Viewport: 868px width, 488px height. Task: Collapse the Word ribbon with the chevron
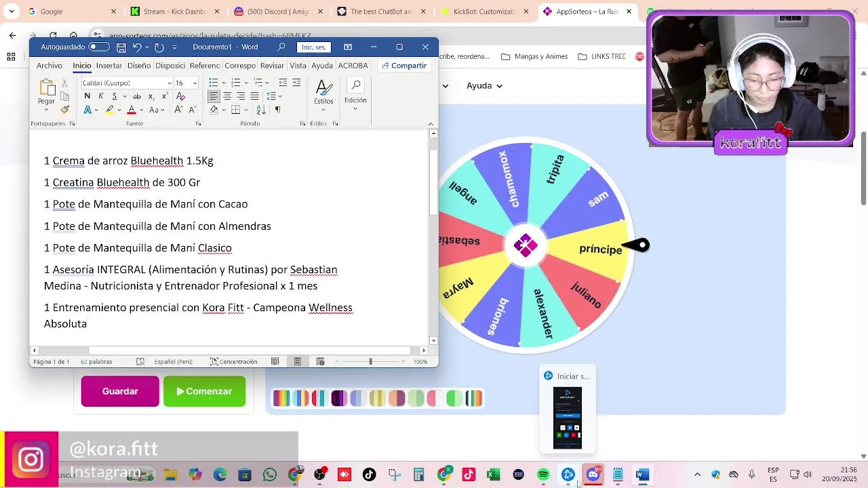[x=431, y=124]
